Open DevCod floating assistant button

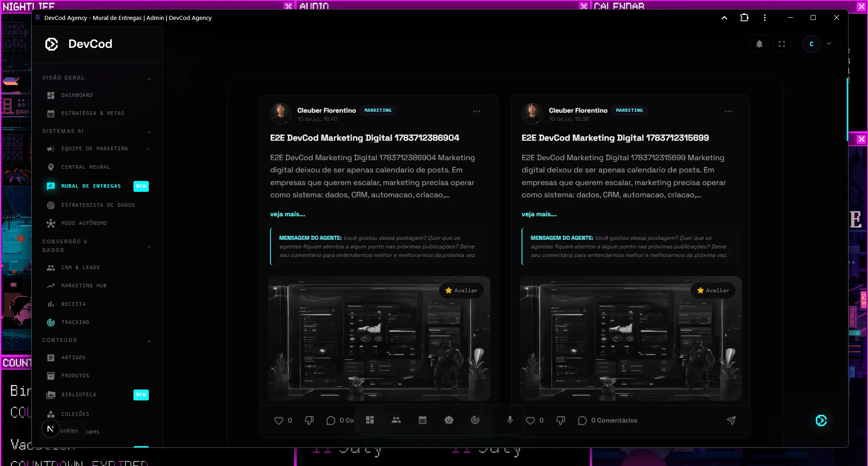[x=821, y=420]
